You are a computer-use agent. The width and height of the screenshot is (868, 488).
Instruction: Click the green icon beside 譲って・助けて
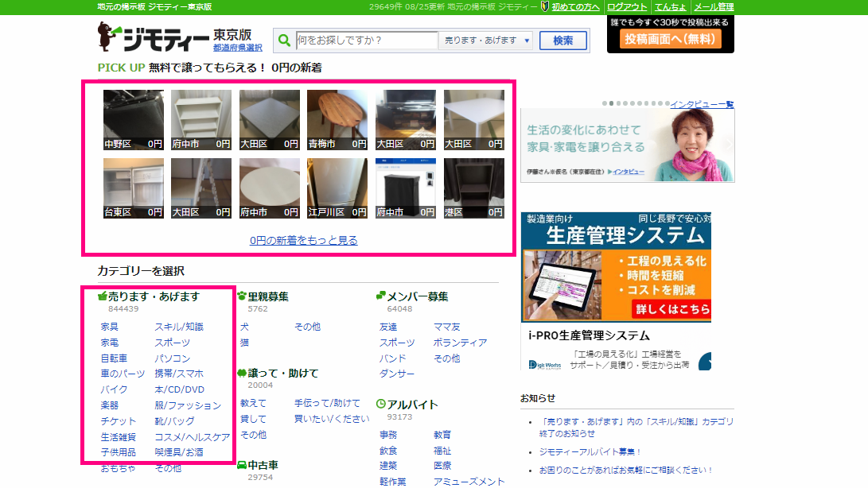[242, 373]
